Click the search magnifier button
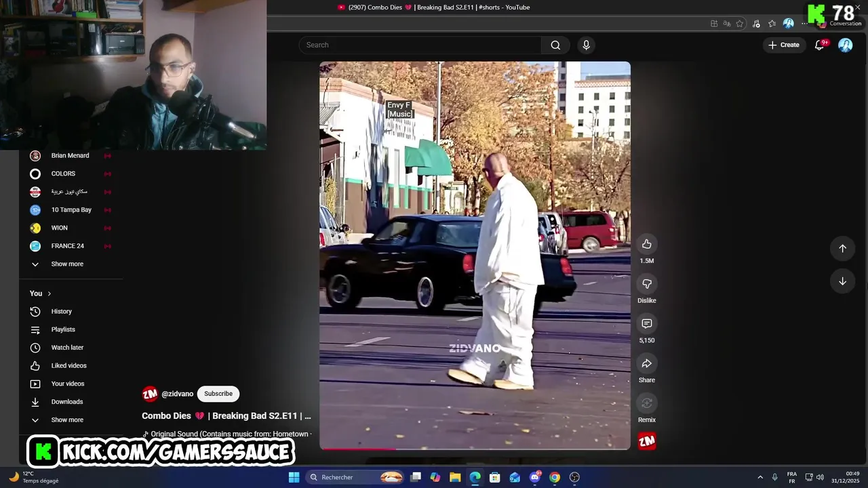Viewport: 868px width, 488px height. coord(555,45)
